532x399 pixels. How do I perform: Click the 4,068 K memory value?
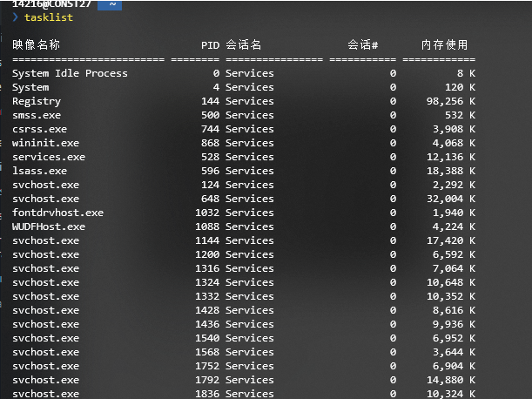(x=454, y=143)
